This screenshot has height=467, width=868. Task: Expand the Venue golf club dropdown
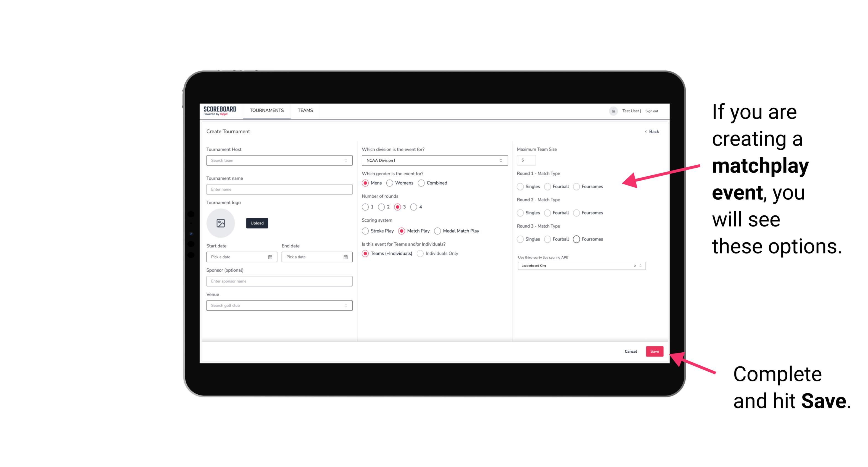tap(345, 305)
